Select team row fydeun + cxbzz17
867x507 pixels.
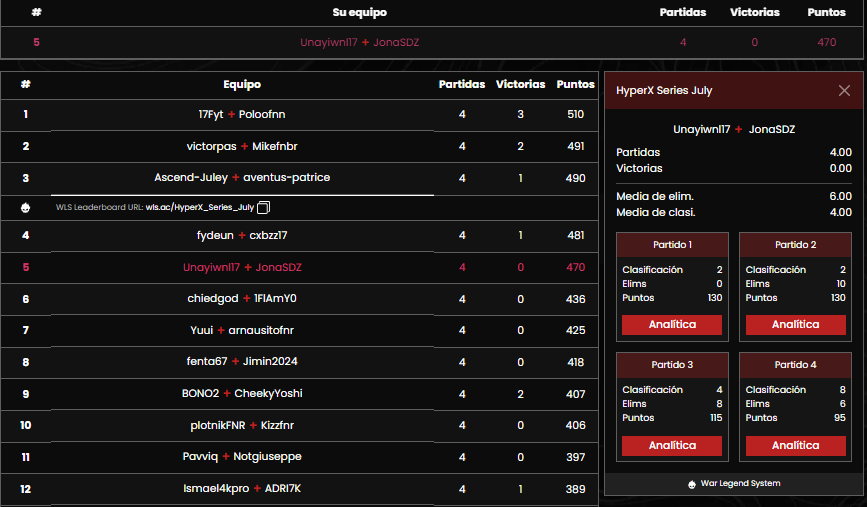click(x=299, y=236)
